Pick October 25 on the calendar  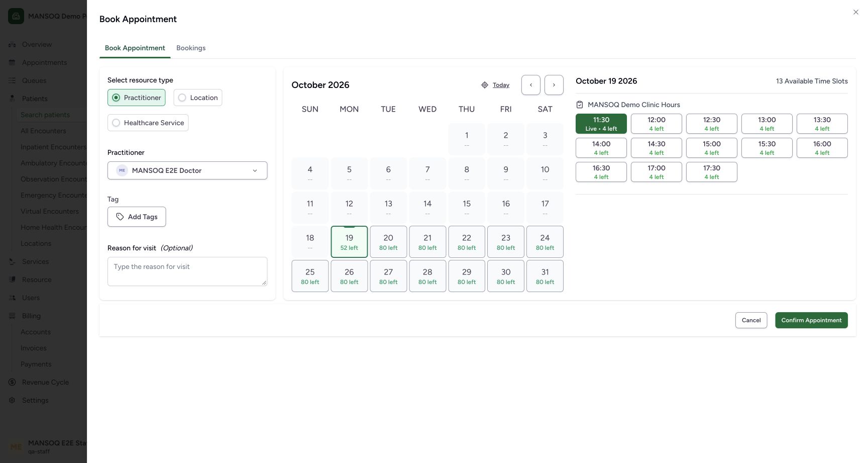pyautogui.click(x=310, y=276)
